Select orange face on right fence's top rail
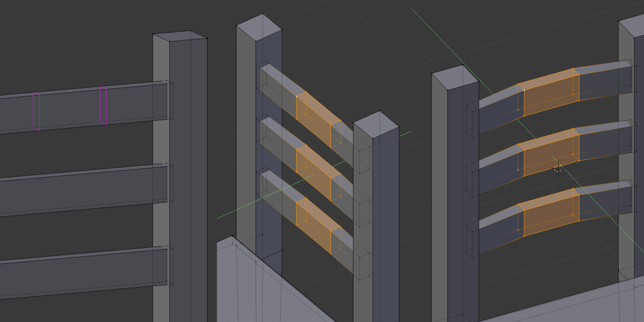The width and height of the screenshot is (644, 322). [x=551, y=92]
